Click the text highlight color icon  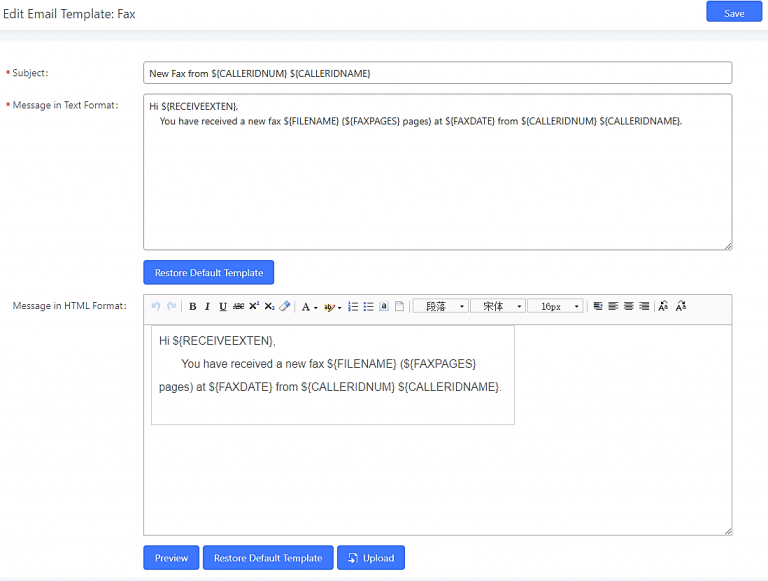click(x=329, y=307)
